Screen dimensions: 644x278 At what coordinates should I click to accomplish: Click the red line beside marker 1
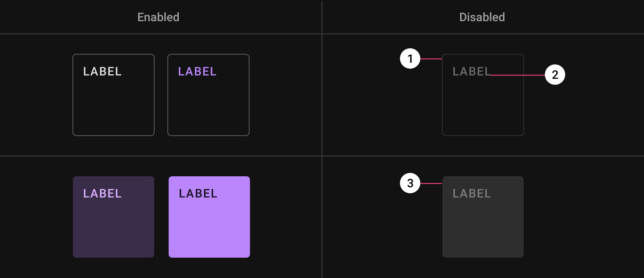[x=431, y=59]
